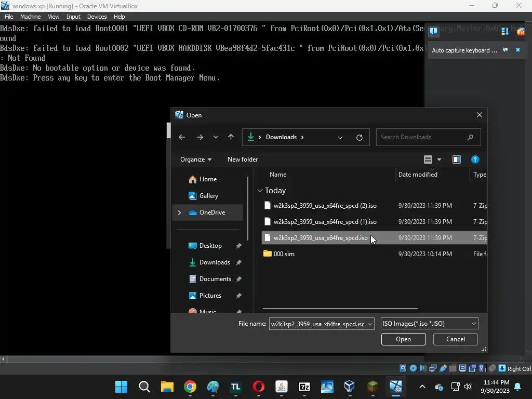
Task: Open the Devices menu
Action: 97,17
